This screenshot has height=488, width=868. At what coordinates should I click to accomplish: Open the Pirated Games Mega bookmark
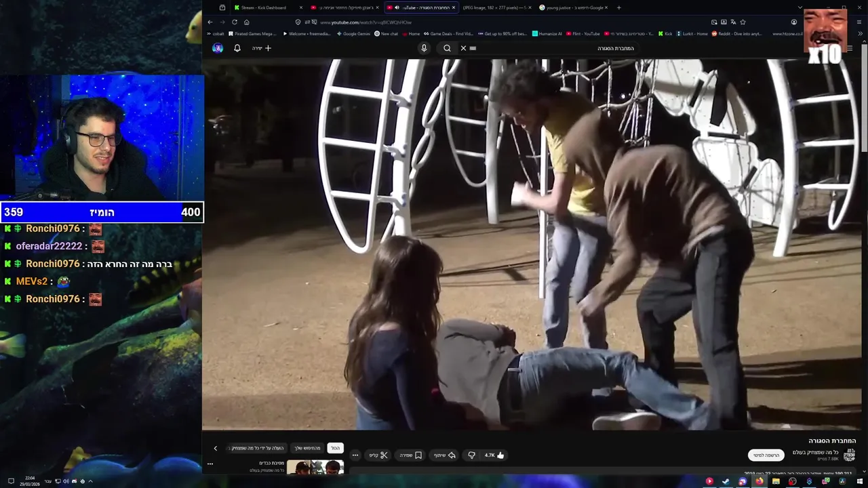(252, 33)
